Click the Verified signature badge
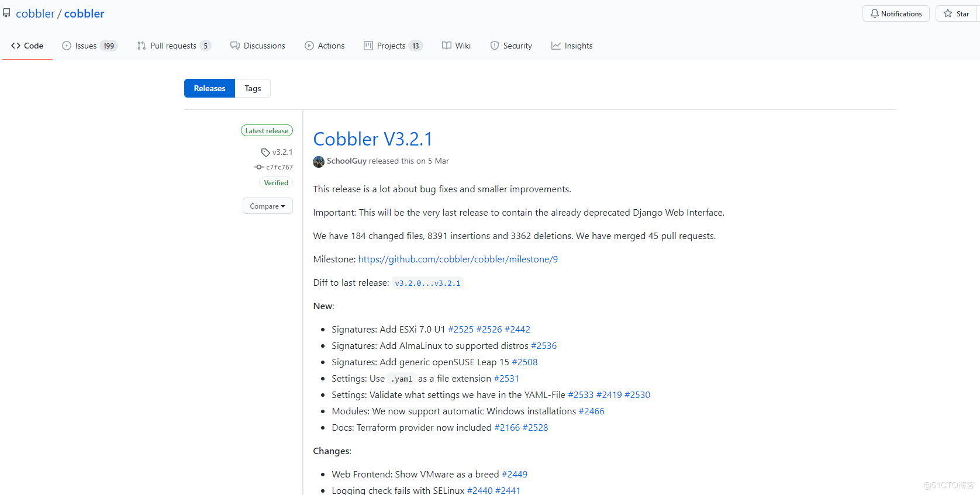Image resolution: width=980 pixels, height=495 pixels. [276, 183]
